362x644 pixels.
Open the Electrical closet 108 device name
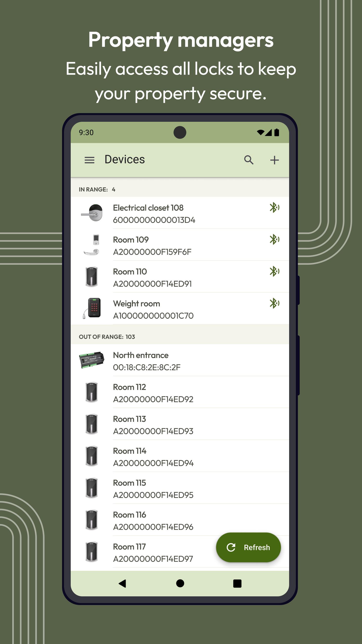[x=148, y=208]
